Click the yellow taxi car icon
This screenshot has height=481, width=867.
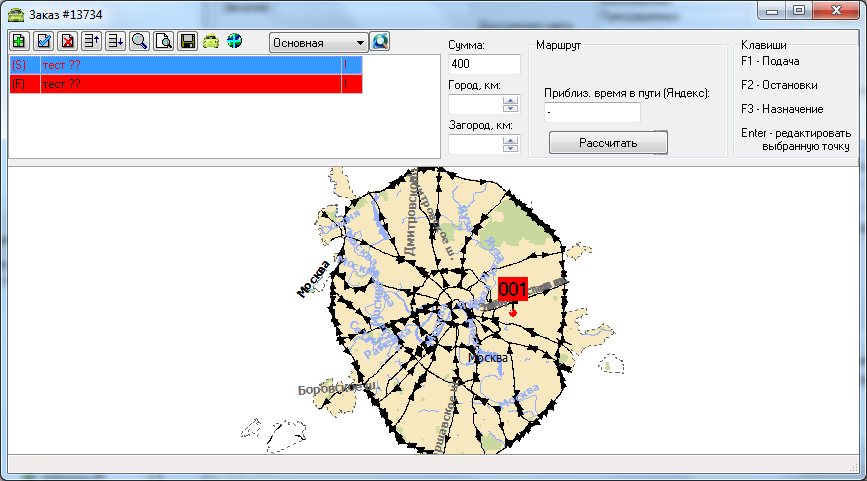point(211,42)
